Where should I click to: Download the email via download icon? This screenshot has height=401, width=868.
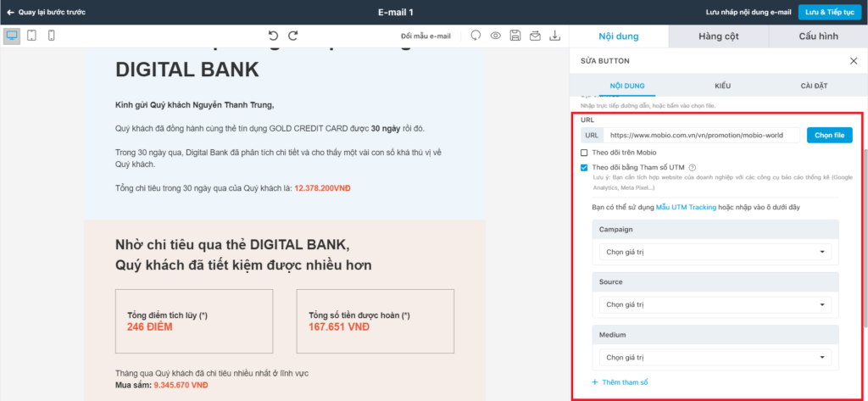click(x=555, y=36)
